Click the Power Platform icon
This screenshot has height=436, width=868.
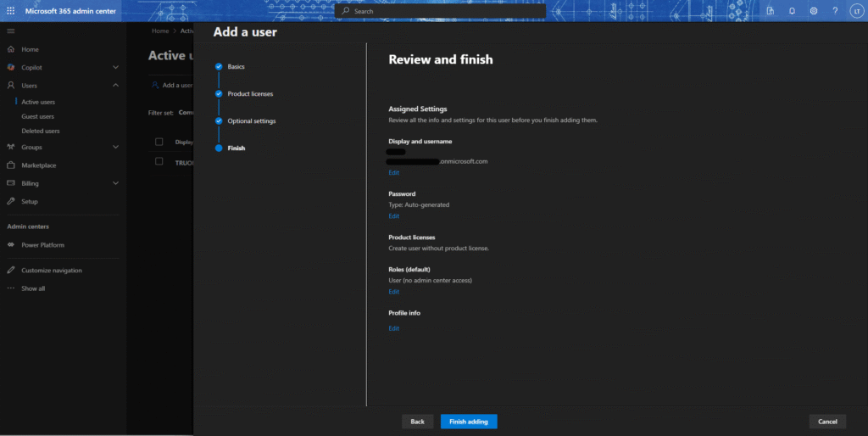pos(11,245)
